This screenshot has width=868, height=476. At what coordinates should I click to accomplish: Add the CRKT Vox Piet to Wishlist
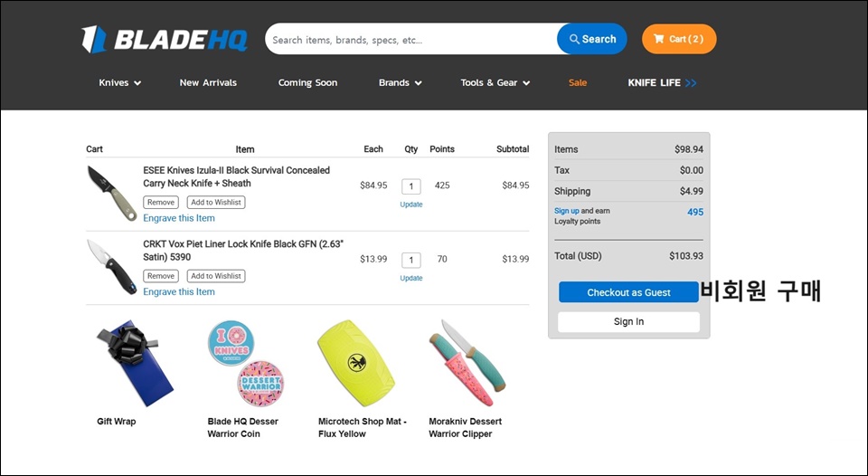coord(216,276)
